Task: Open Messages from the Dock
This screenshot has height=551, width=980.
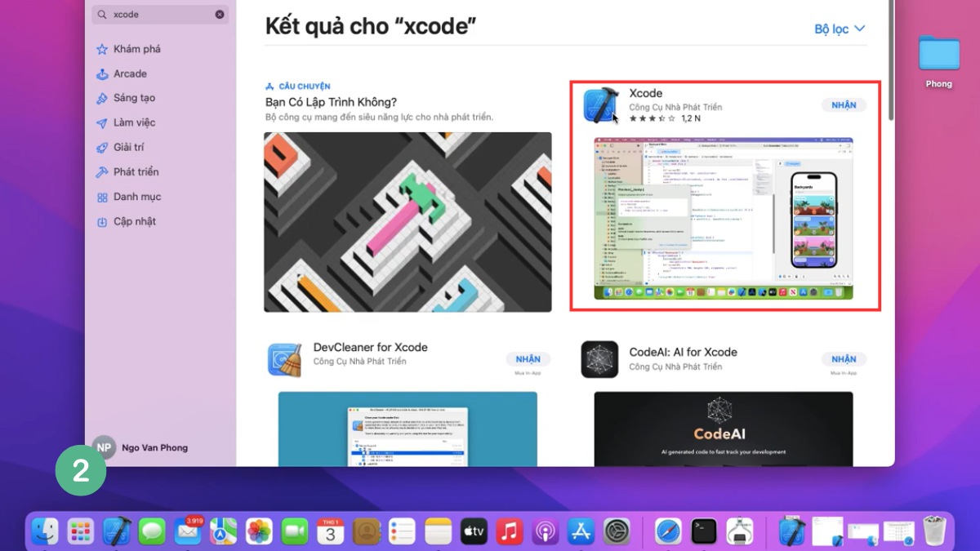Action: point(152,531)
